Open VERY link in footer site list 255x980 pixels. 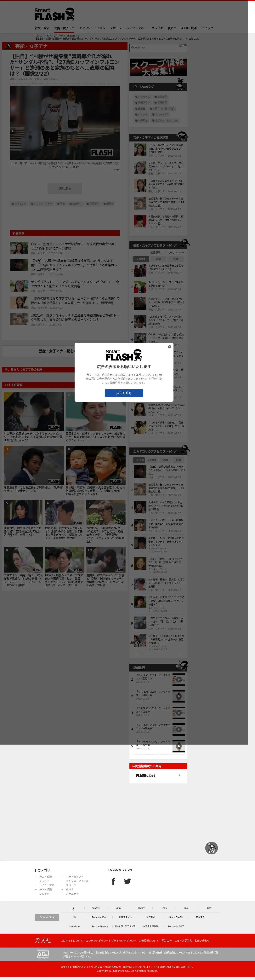pos(119,908)
